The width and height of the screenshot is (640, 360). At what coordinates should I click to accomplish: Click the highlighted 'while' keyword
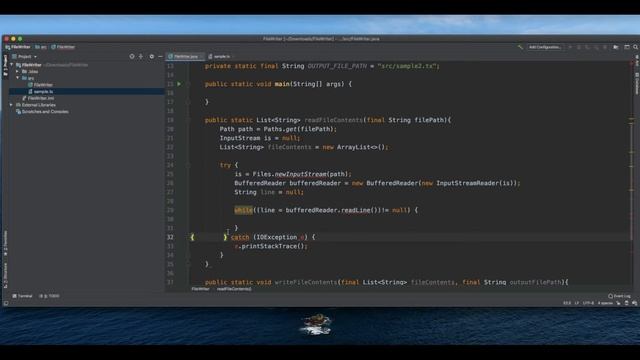(243, 210)
